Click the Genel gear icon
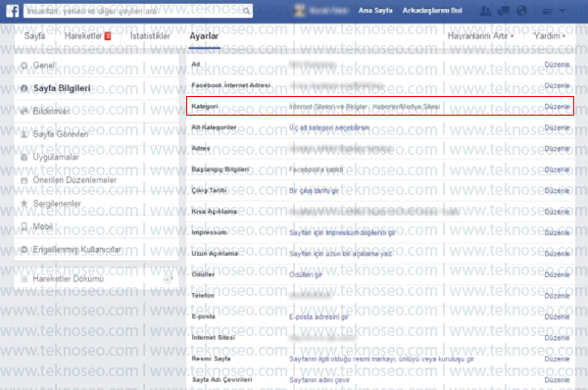This screenshot has height=390, width=588. [24, 66]
